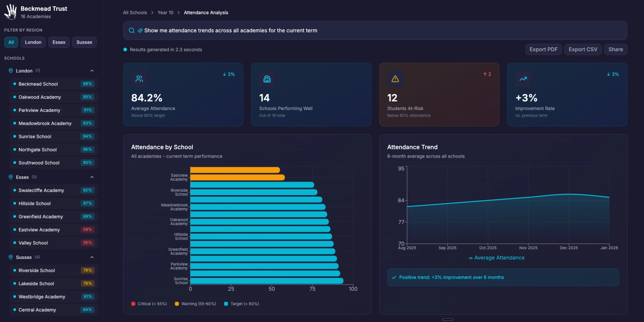This screenshot has width=644, height=322.
Task: Filter schools by Essex region
Action: coord(59,42)
